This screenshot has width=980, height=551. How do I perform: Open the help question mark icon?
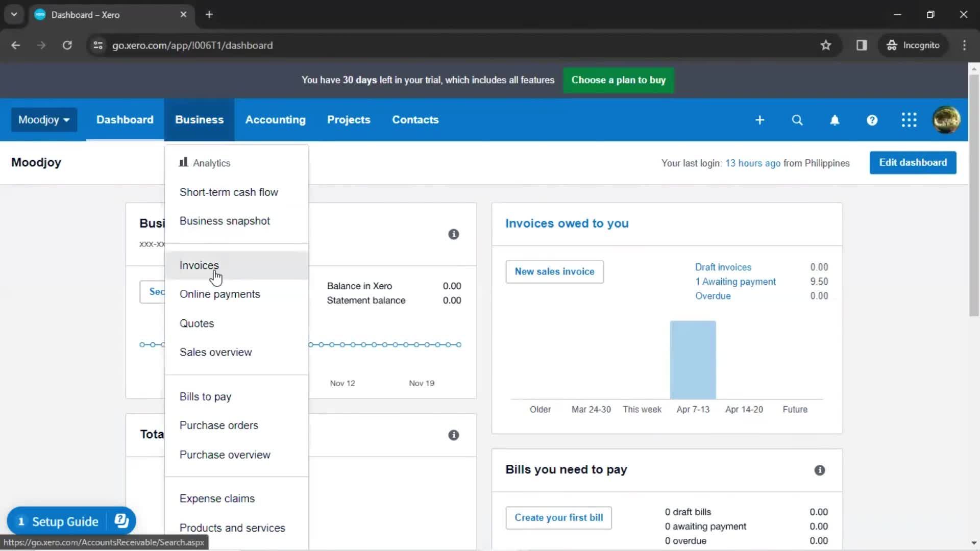coord(872,120)
